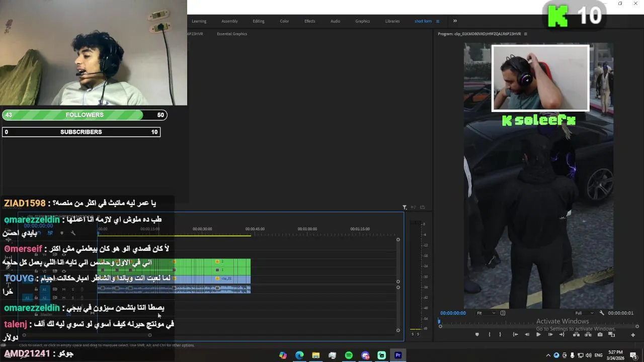Switch to the Graphics workspace
Image resolution: width=644 pixels, height=362 pixels.
(x=363, y=21)
